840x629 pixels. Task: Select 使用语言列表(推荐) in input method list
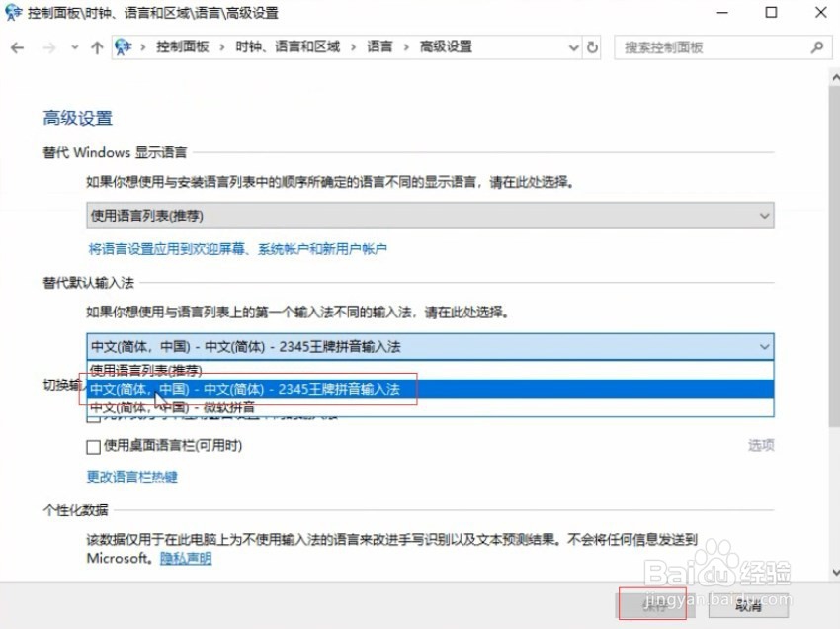(x=430, y=370)
